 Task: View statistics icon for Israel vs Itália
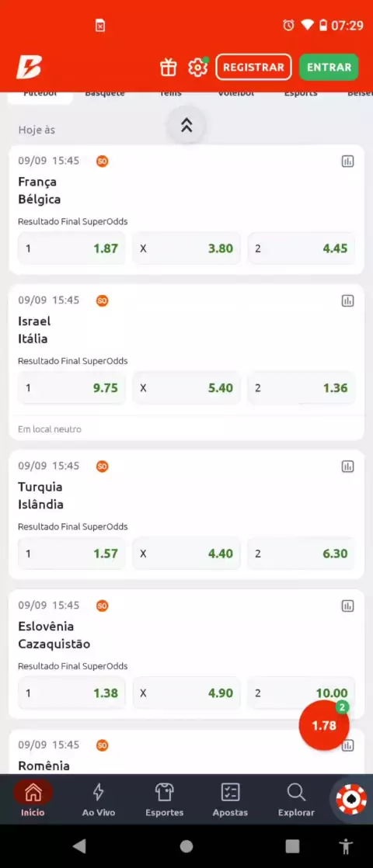347,300
